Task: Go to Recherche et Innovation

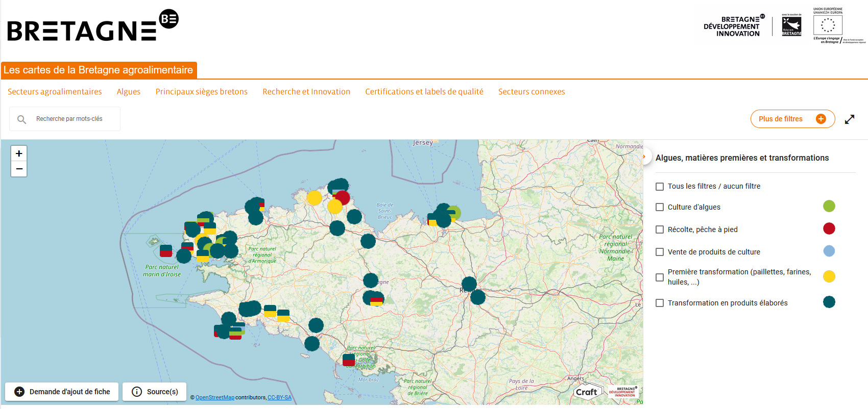Action: (x=306, y=92)
